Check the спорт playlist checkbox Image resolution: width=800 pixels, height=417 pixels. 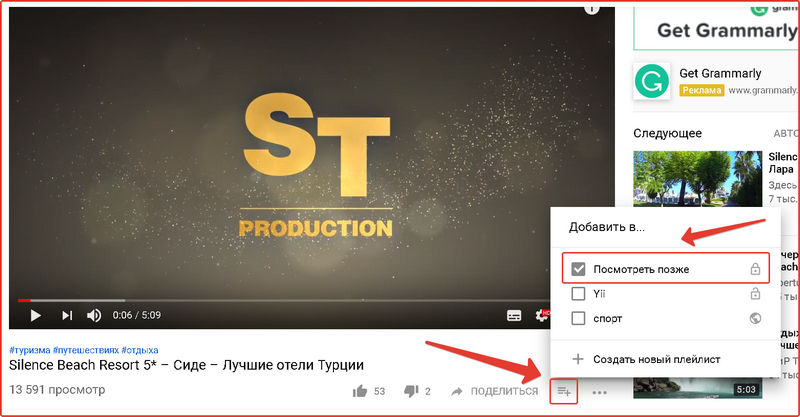[578, 318]
